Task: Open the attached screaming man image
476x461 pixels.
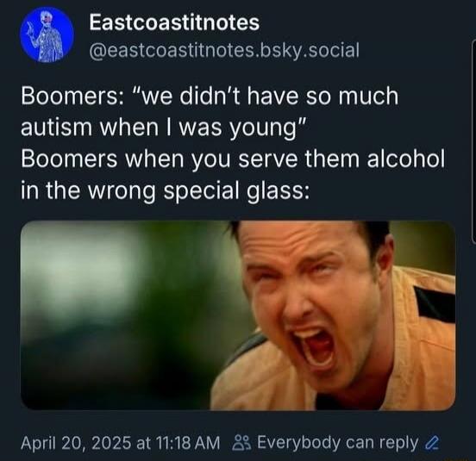Action: (238, 315)
